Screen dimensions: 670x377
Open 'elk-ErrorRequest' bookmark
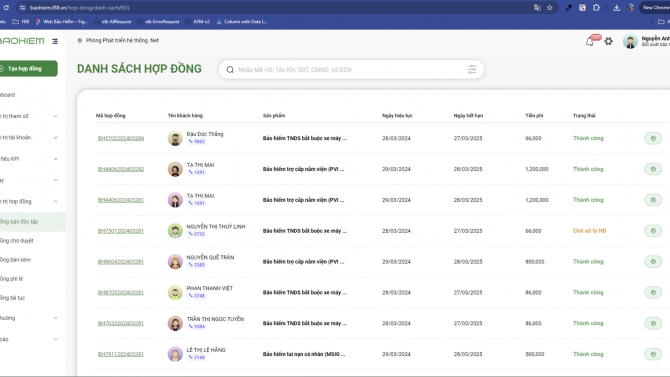(x=159, y=21)
